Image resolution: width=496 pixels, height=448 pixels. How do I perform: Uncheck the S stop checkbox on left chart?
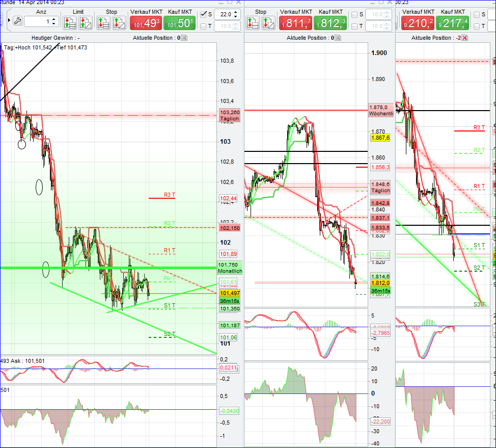coord(203,14)
